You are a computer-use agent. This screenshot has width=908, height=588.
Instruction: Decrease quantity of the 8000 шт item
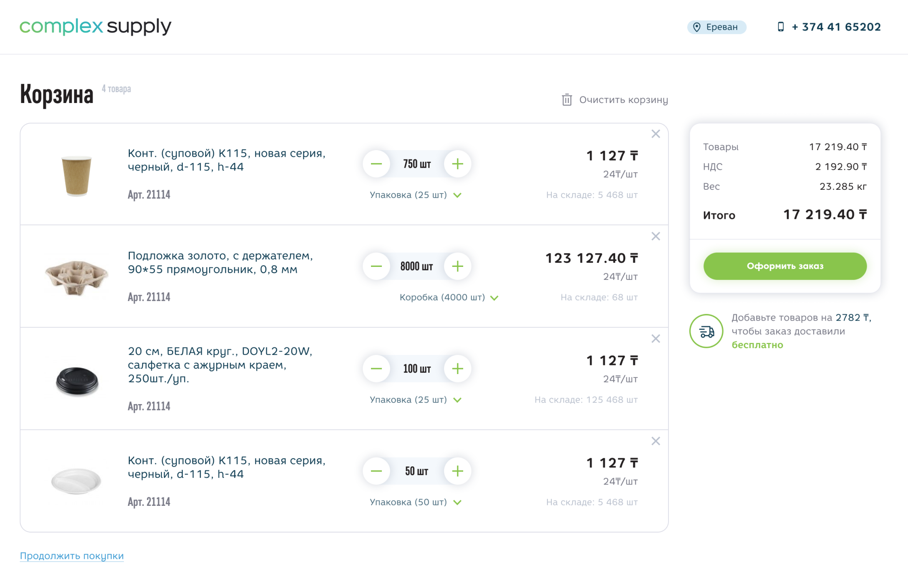pos(376,266)
